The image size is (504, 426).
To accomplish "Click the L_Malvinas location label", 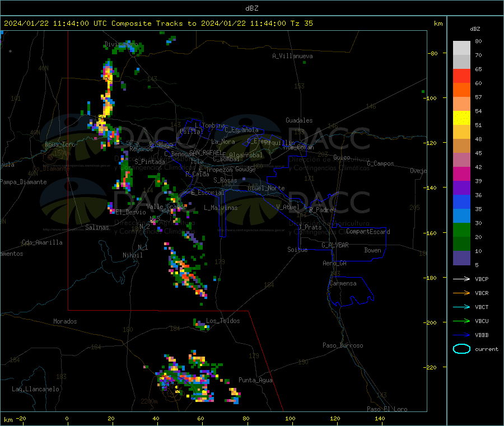I will [221, 208].
